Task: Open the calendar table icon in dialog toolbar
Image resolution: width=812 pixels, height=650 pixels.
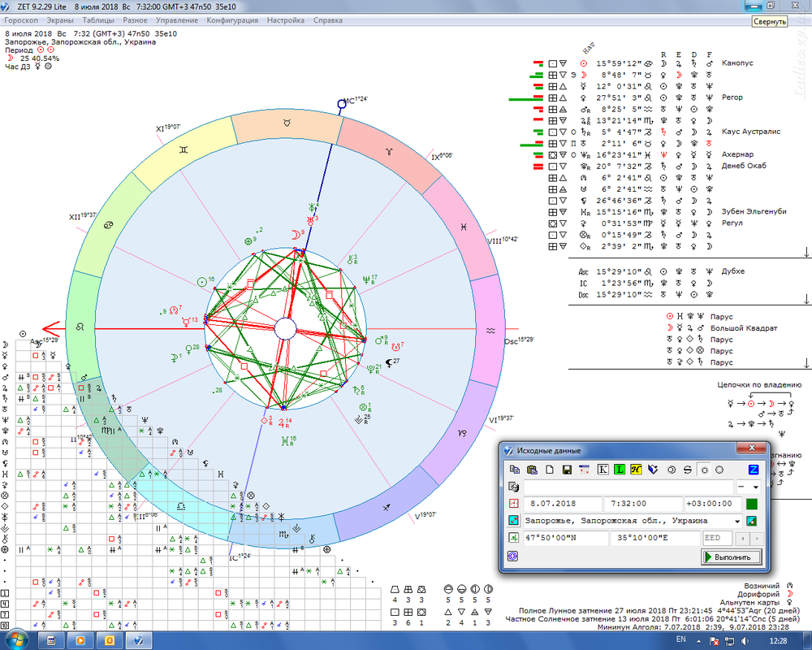Action: click(584, 470)
